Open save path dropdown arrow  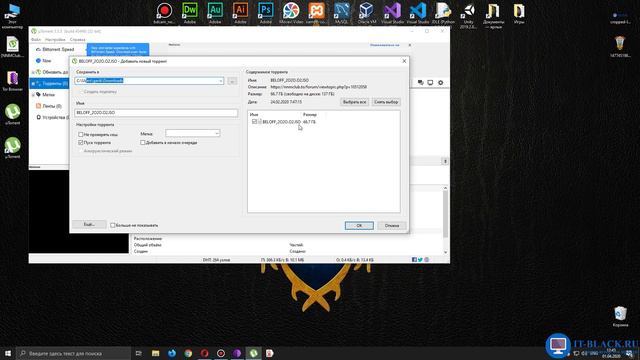click(221, 81)
